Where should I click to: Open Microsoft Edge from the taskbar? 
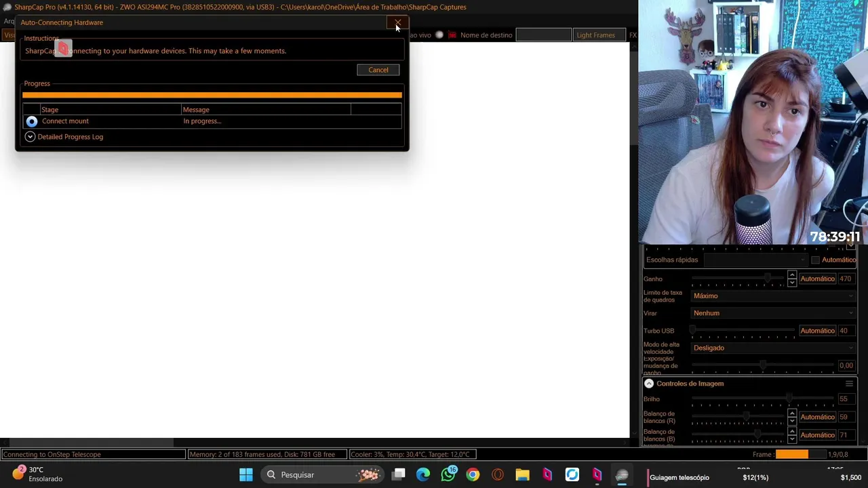click(x=423, y=475)
